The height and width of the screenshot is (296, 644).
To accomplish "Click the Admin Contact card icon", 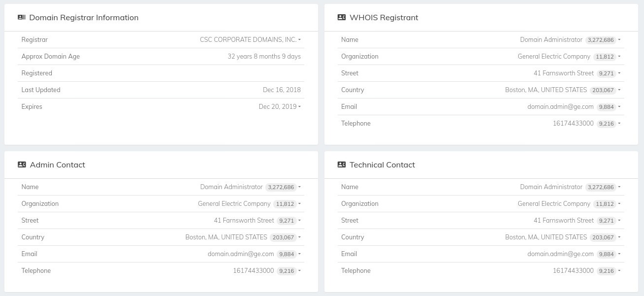I will point(22,164).
